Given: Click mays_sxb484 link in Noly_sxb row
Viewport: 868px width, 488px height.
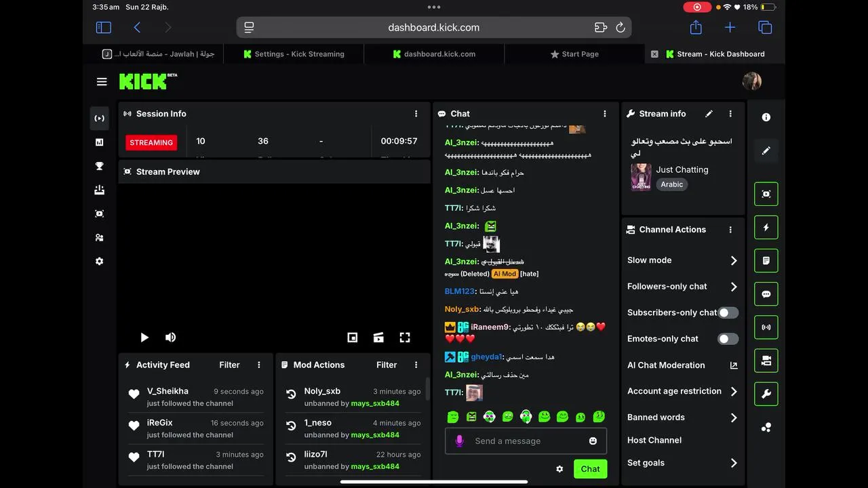Looking at the screenshot, I should coord(375,403).
